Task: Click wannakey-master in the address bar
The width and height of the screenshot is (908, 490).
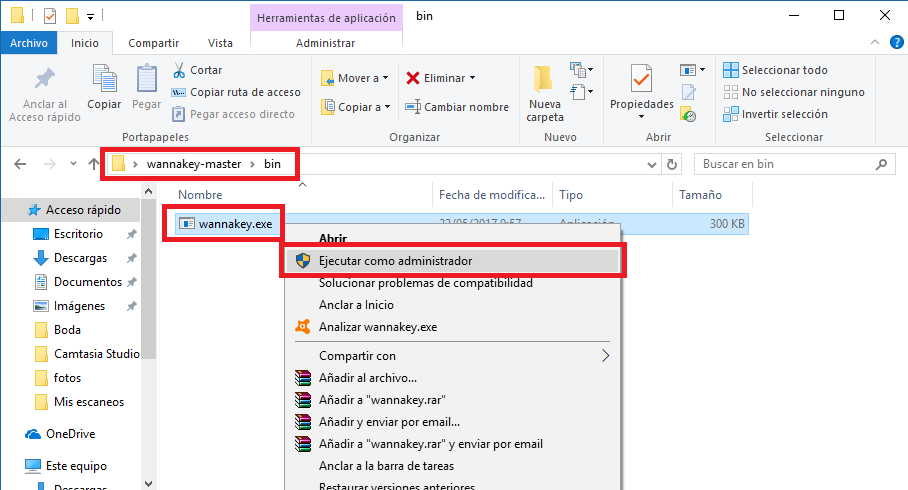Action: click(x=194, y=164)
